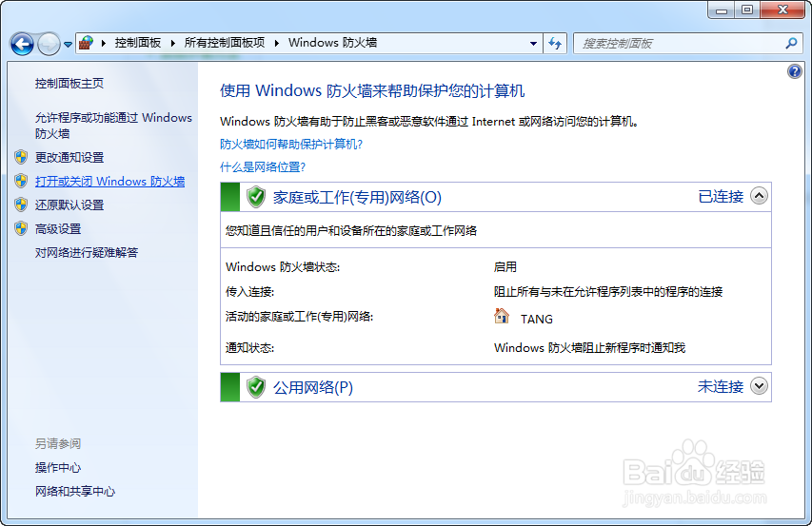Click green shield icon of 家庭或工作(专用)网络
The width and height of the screenshot is (812, 526).
[x=255, y=197]
